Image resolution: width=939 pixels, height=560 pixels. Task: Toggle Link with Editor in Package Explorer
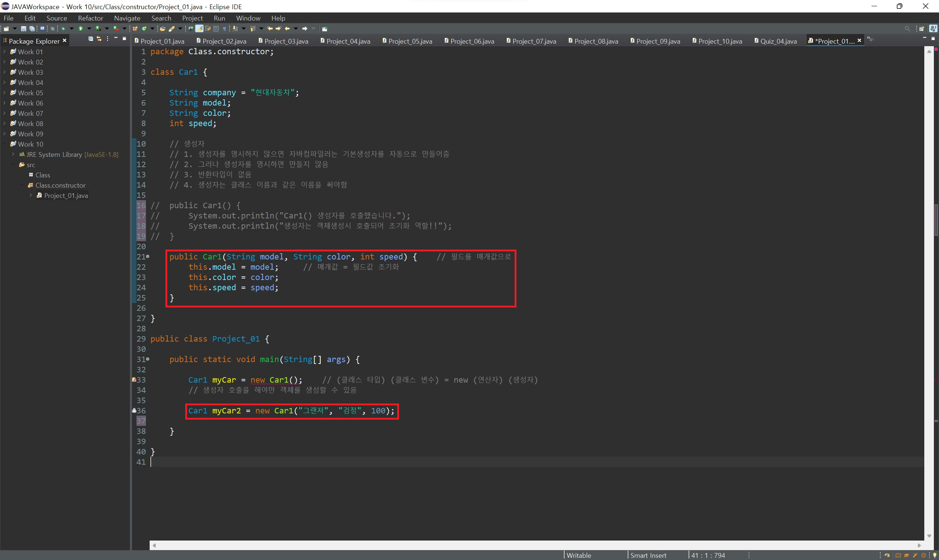pos(99,39)
